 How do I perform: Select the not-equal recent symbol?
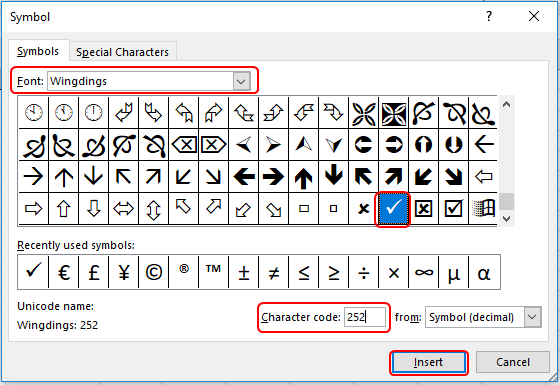pos(274,272)
